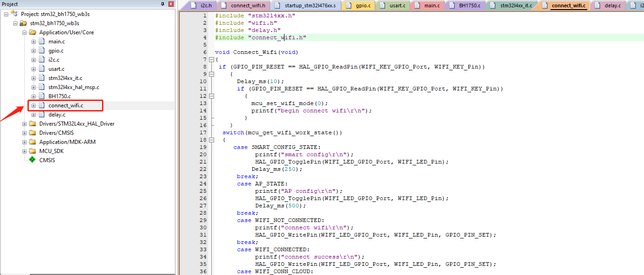Close the Project panel with the red X
The height and width of the screenshot is (275, 644).
[x=171, y=4]
